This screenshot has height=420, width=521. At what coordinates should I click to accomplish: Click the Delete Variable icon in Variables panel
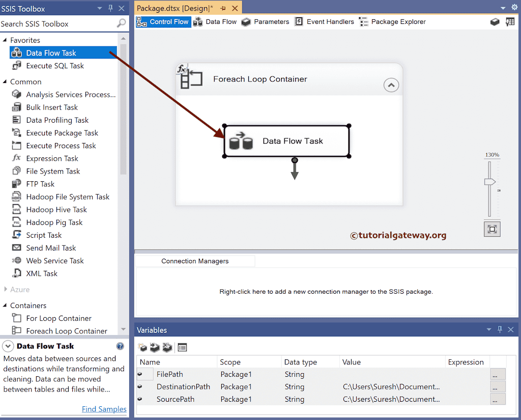166,348
